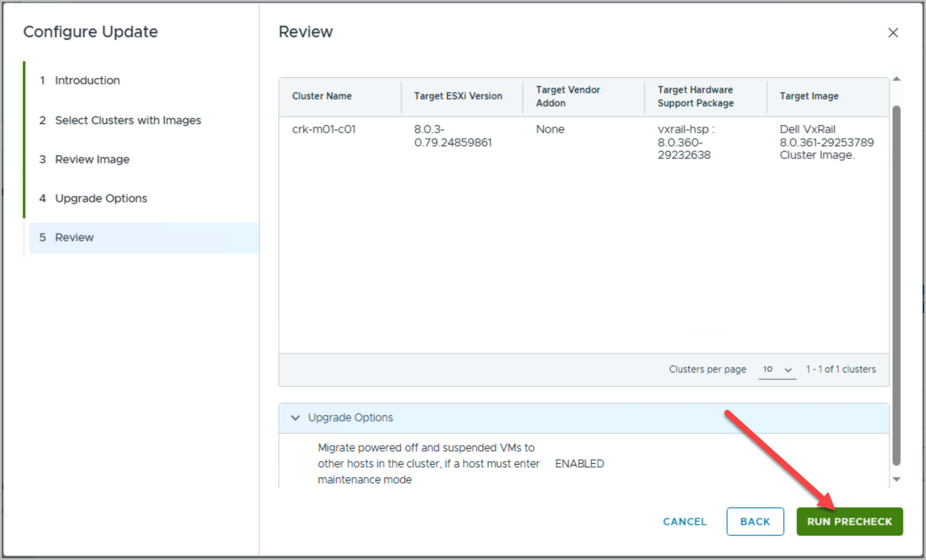926x560 pixels.
Task: Close the Configure Update dialog with X
Action: [893, 33]
